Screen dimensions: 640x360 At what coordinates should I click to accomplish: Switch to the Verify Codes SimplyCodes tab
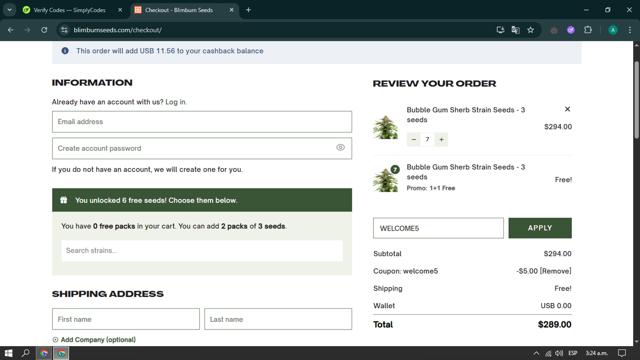tap(69, 10)
